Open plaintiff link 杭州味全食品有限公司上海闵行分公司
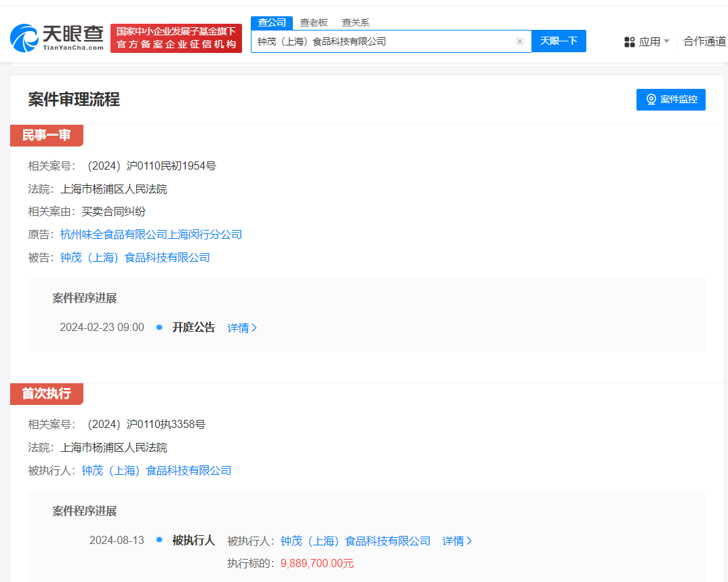The height and width of the screenshot is (582, 728). (151, 234)
